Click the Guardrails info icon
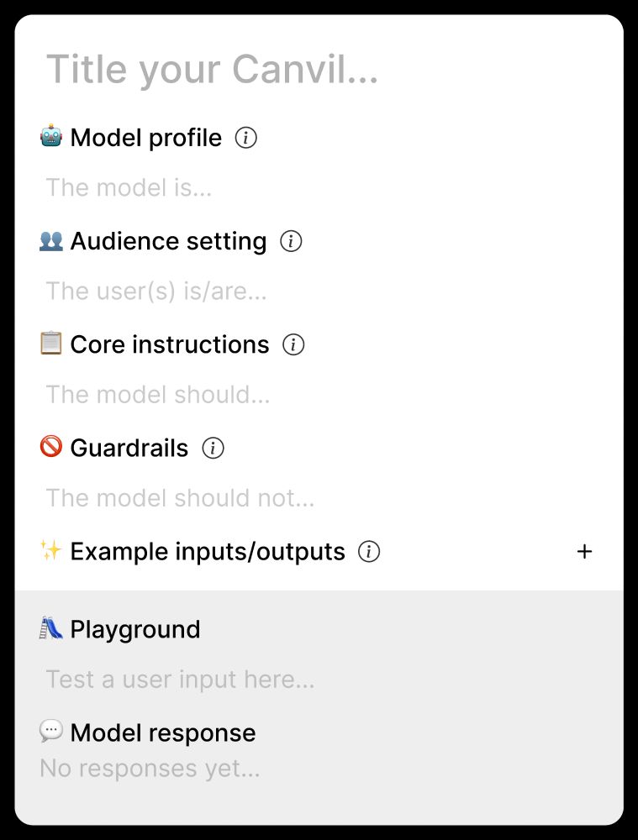Viewport: 638px width, 840px height. pyautogui.click(x=213, y=448)
